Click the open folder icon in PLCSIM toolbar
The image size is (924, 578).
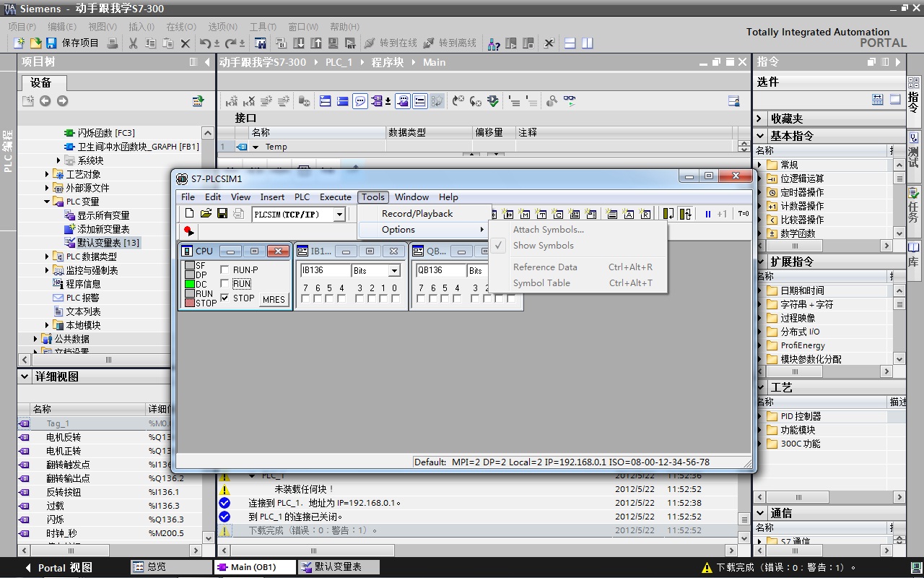(x=206, y=213)
